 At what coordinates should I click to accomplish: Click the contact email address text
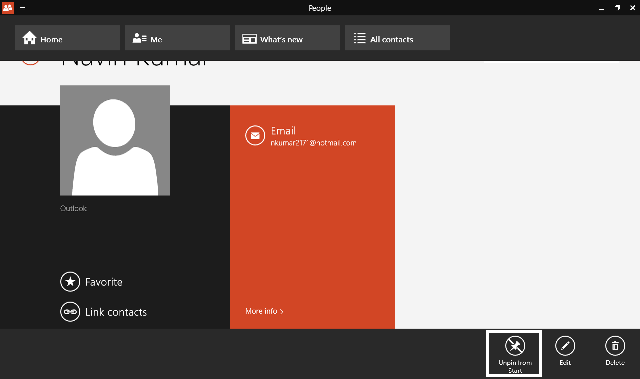[x=313, y=143]
